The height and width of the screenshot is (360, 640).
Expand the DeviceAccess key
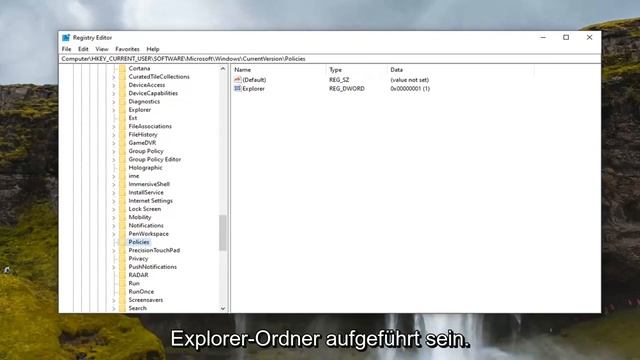(114, 85)
